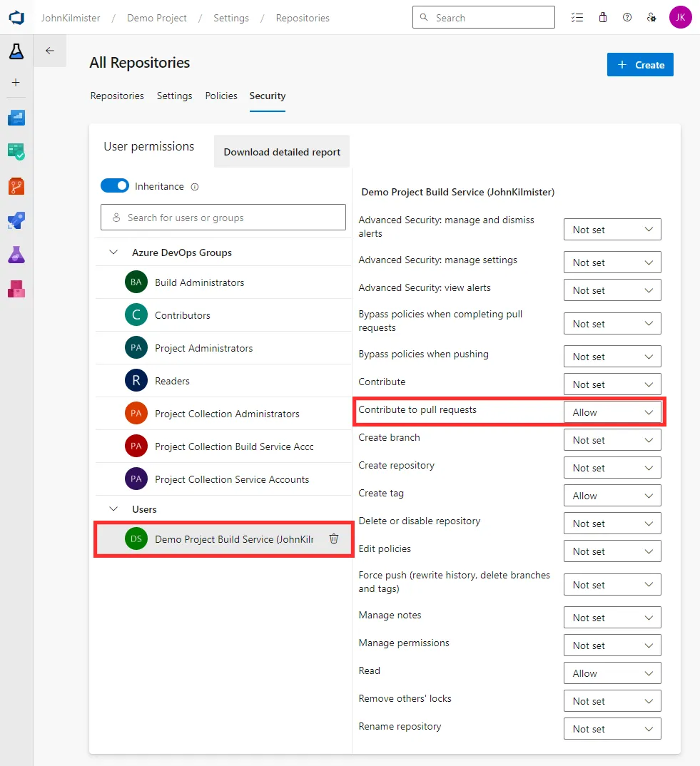Open Remove others' locks dropdown
Image resolution: width=700 pixels, height=766 pixels.
[612, 701]
